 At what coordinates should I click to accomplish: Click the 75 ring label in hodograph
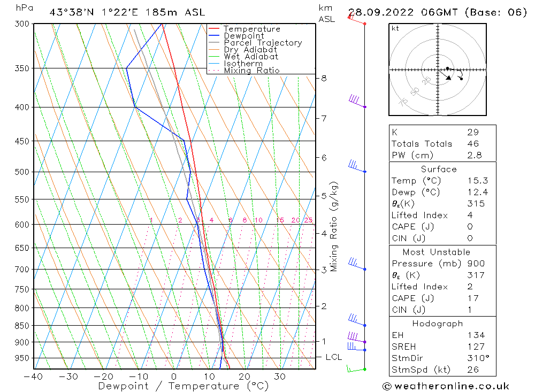[403, 102]
